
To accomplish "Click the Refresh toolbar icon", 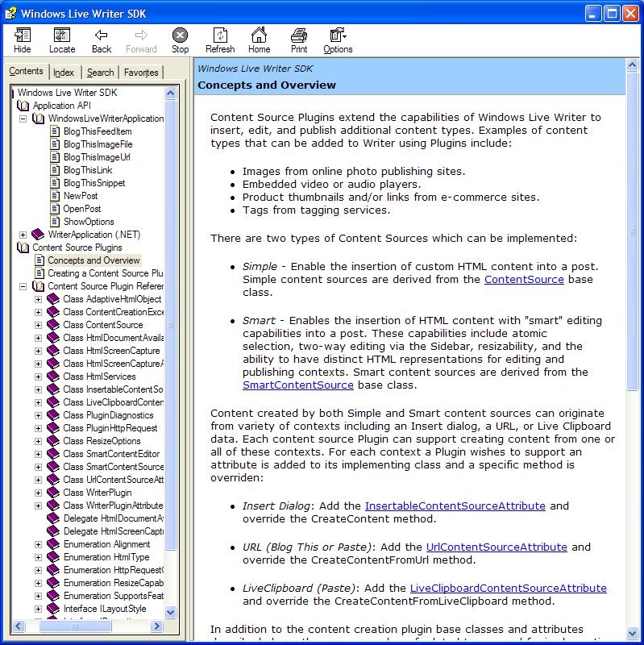I will pyautogui.click(x=220, y=35).
